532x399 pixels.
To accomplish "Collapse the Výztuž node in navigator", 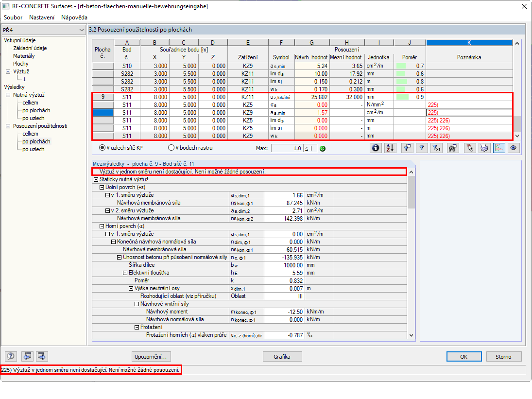I will point(8,71).
